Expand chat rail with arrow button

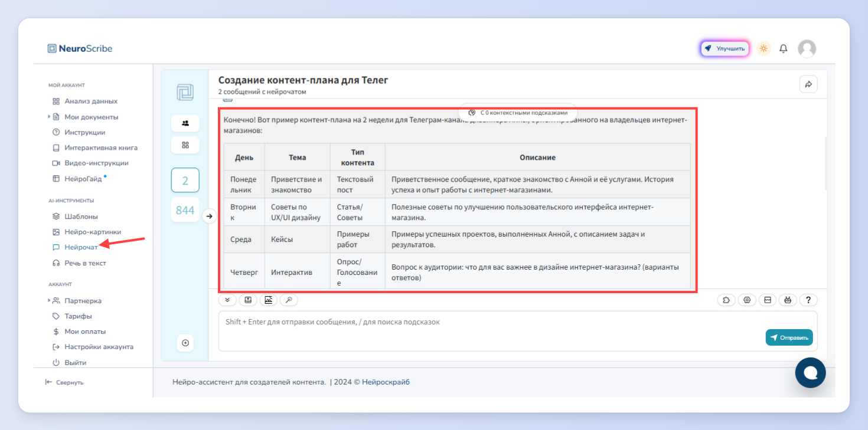coord(209,216)
